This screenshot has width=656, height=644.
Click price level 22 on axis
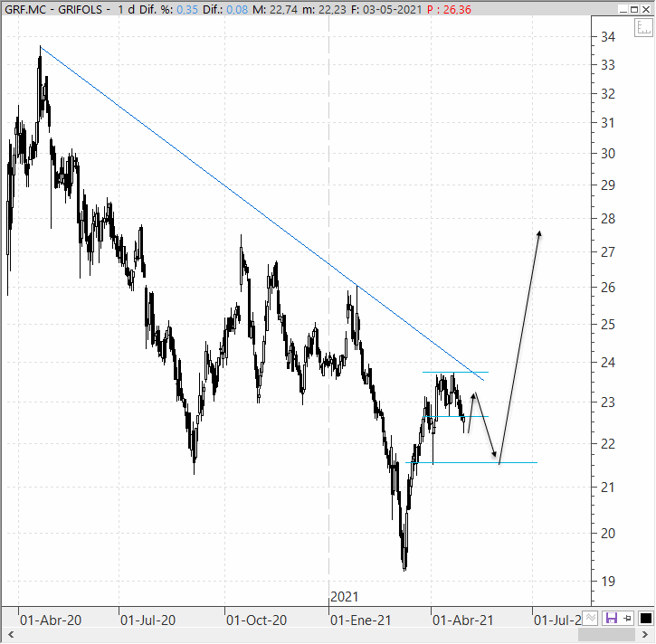(x=608, y=444)
